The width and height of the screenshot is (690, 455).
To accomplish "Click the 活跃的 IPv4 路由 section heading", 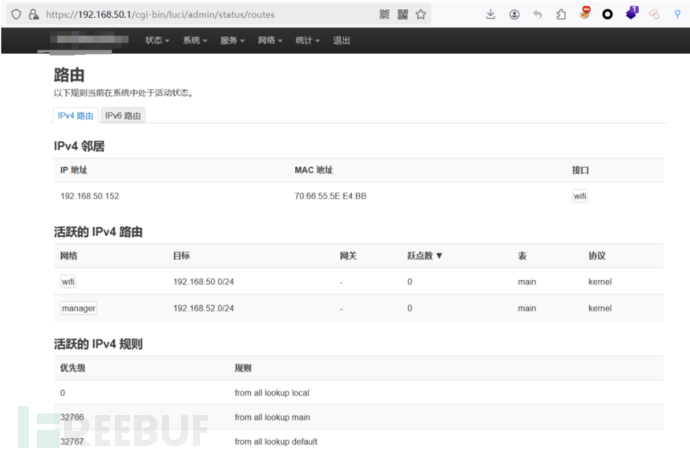I will point(98,232).
